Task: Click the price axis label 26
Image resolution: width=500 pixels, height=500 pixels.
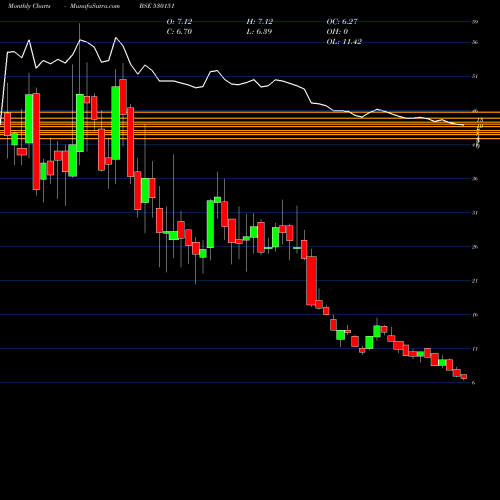Action: (x=475, y=247)
